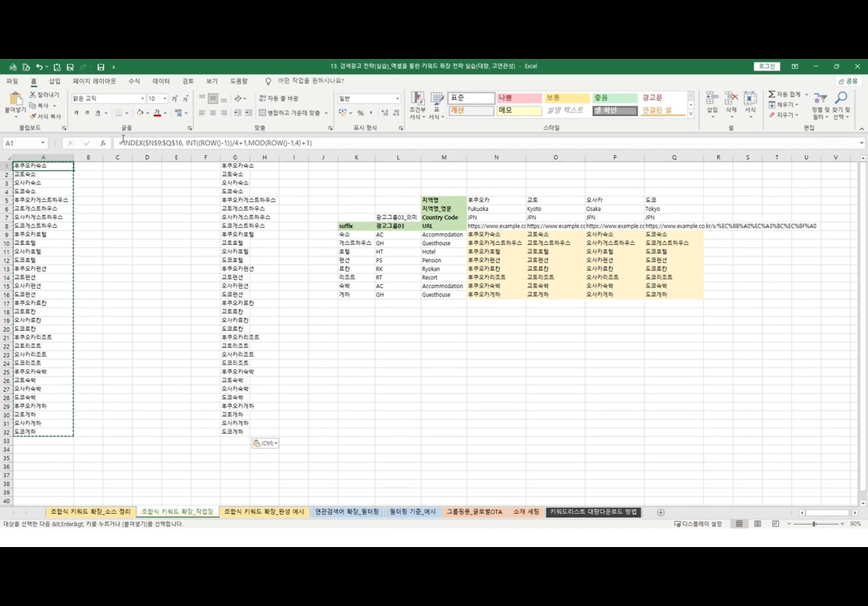Open the 파일 menu tab
This screenshot has width=868, height=606.
click(12, 81)
